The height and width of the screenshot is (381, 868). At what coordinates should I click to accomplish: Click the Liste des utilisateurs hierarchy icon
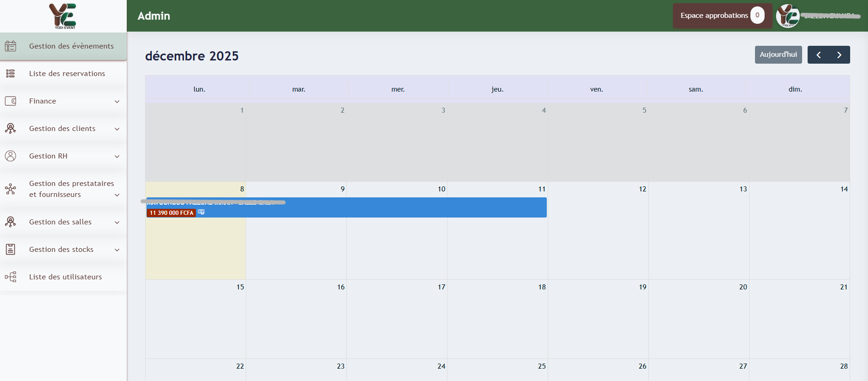(x=11, y=277)
